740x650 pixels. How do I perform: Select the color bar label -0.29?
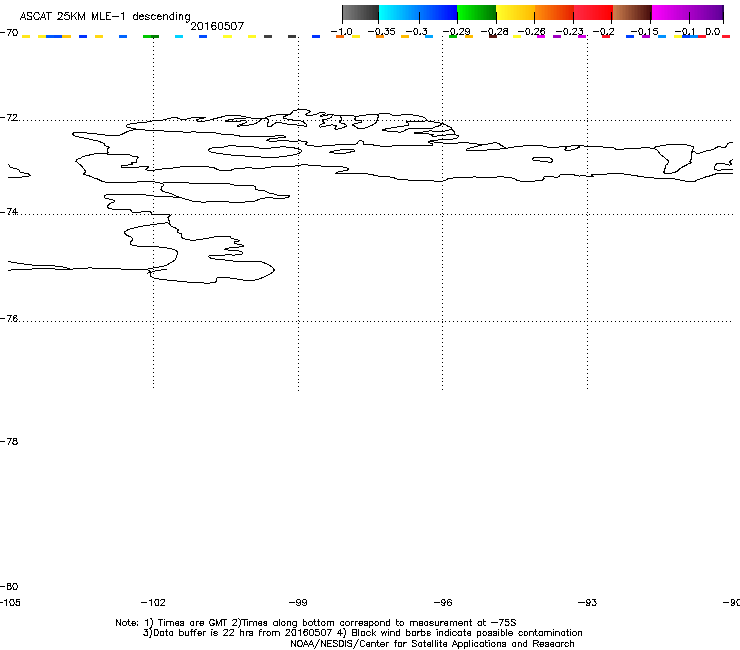(456, 32)
